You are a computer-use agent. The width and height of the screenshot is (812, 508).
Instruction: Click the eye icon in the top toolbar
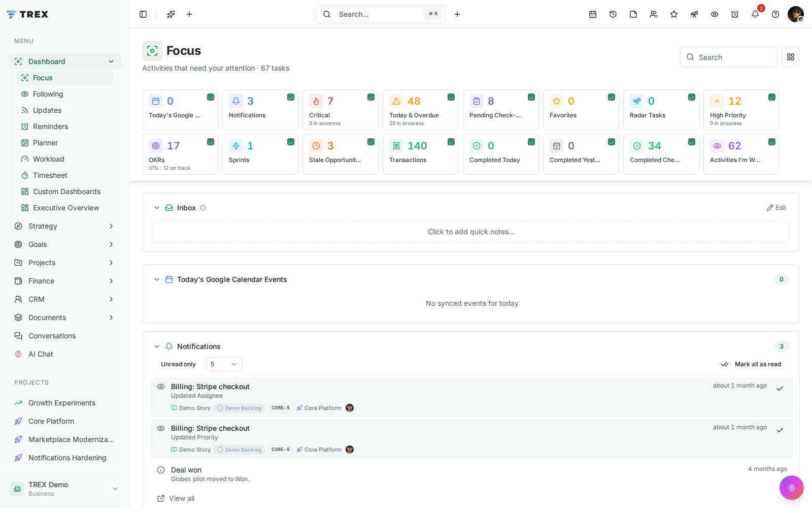(715, 14)
